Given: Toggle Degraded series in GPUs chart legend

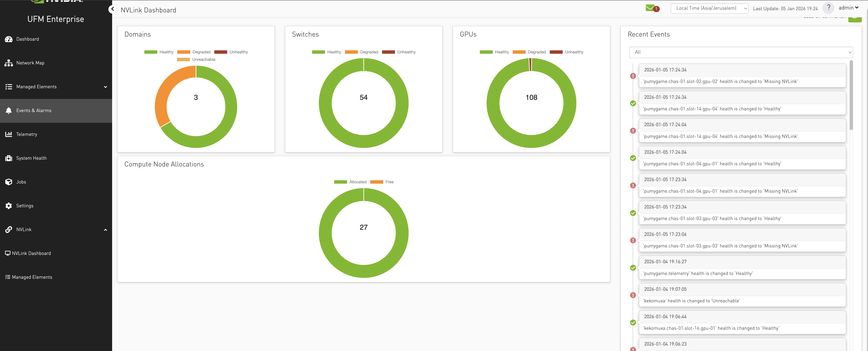Looking at the screenshot, I should point(529,52).
